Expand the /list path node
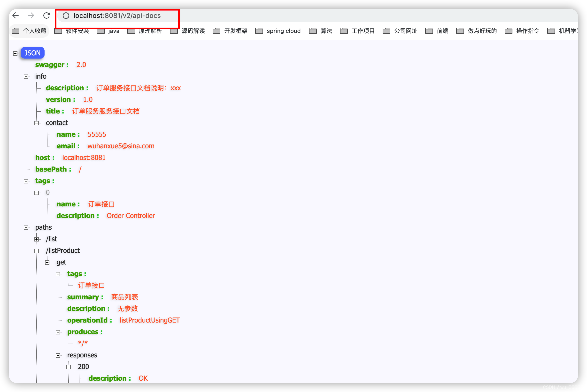Screen dimensions: 587x392 point(37,239)
